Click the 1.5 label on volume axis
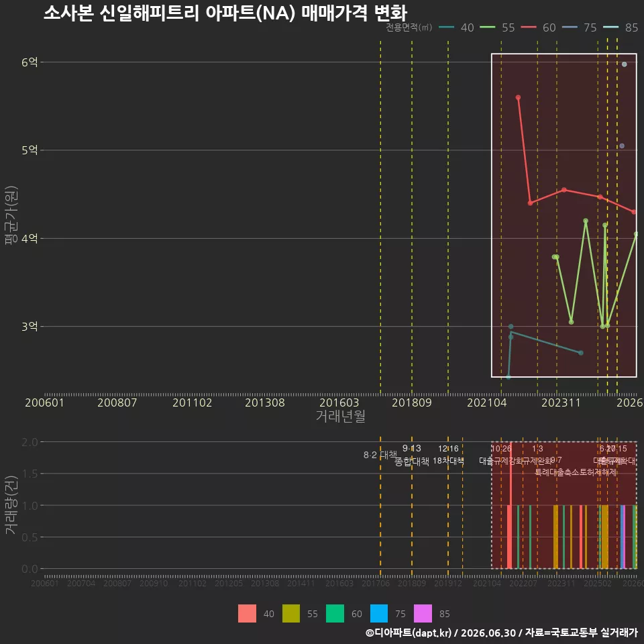Viewport: 644px width, 644px height. click(x=30, y=474)
